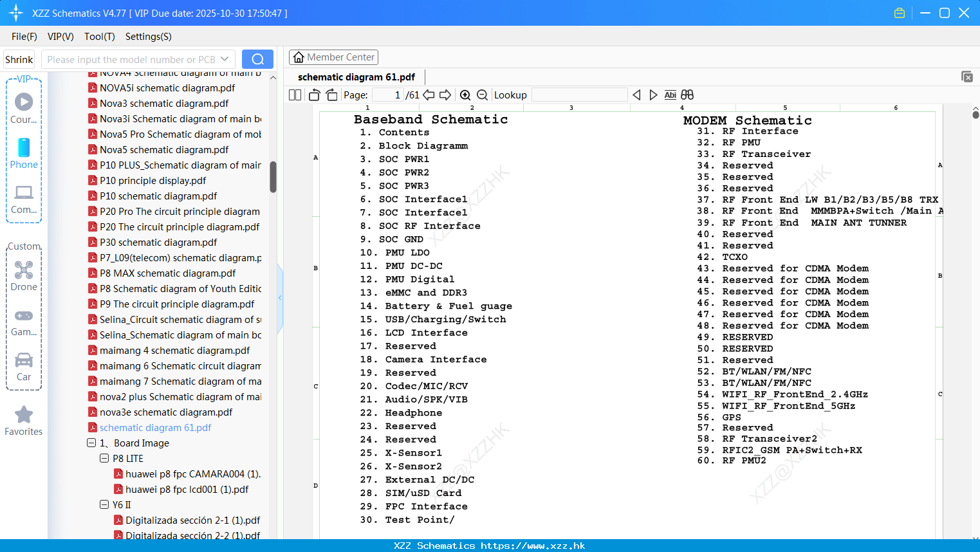980x552 pixels.
Task: Click the binoculars search icon
Action: [x=687, y=95]
